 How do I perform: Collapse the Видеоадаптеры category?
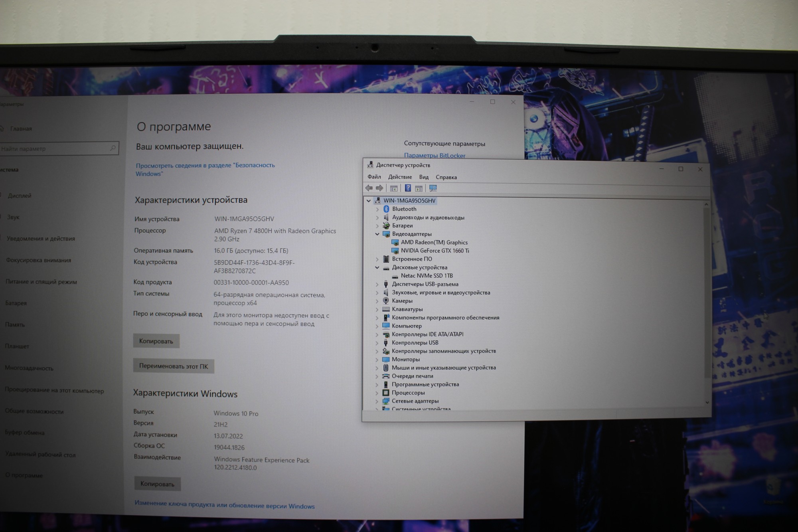377,234
